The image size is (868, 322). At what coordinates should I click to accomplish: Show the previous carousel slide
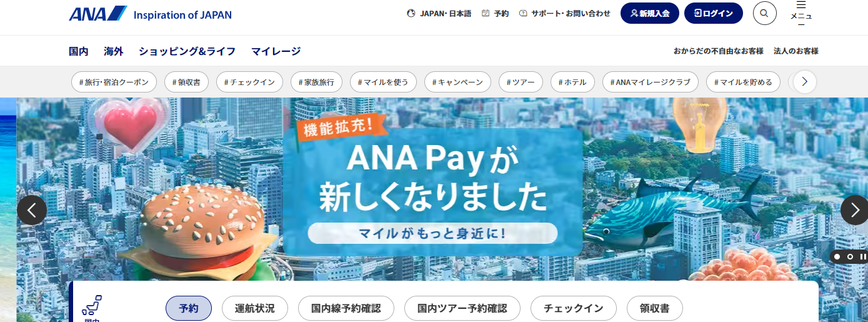(x=32, y=210)
